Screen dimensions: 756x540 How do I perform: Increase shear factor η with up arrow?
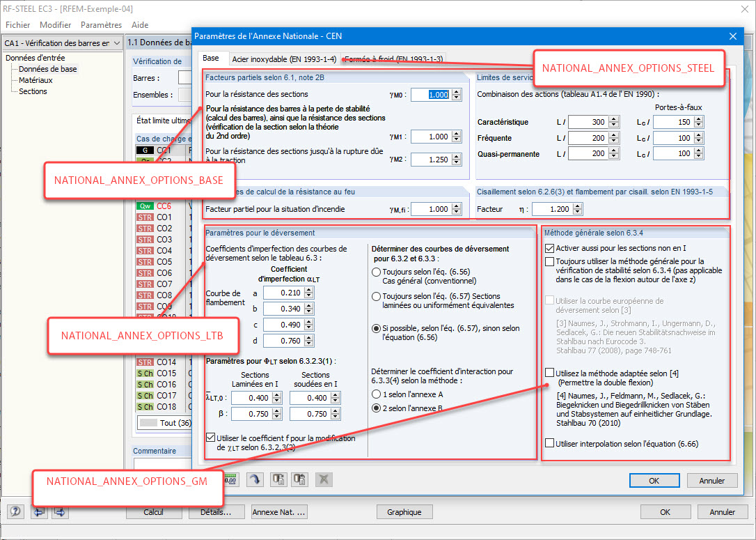pyautogui.click(x=578, y=206)
